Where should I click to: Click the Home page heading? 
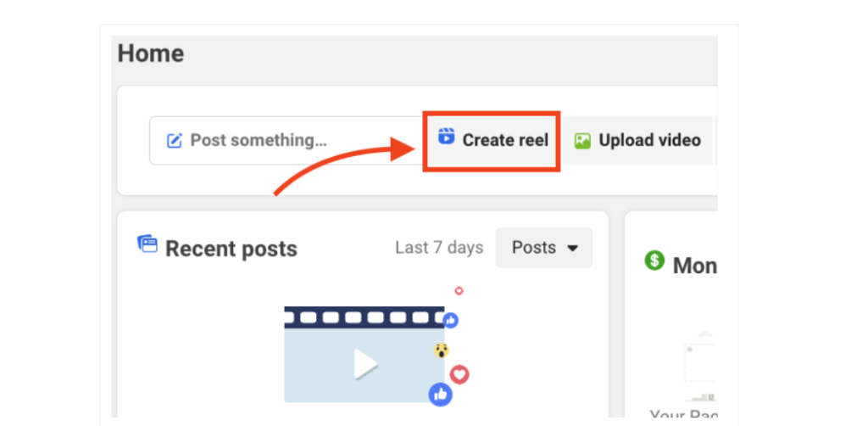click(x=150, y=53)
